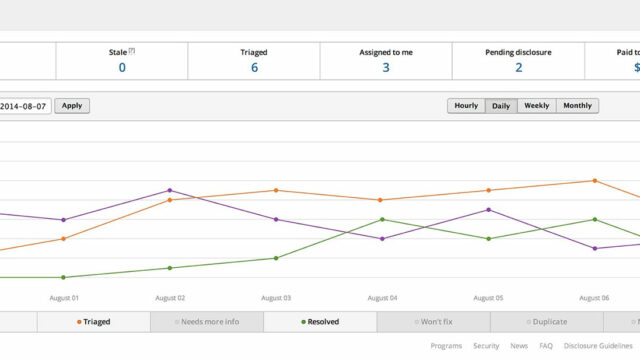Click the August 02 axis label
Image resolution: width=640 pixels, height=360 pixels.
(x=170, y=298)
